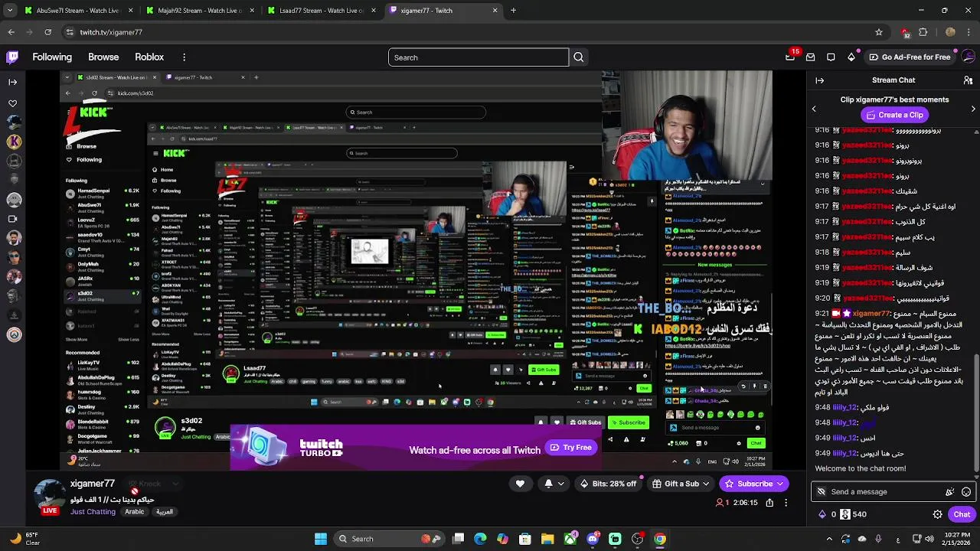
Task: Click the Twitch search input field
Action: (x=479, y=57)
